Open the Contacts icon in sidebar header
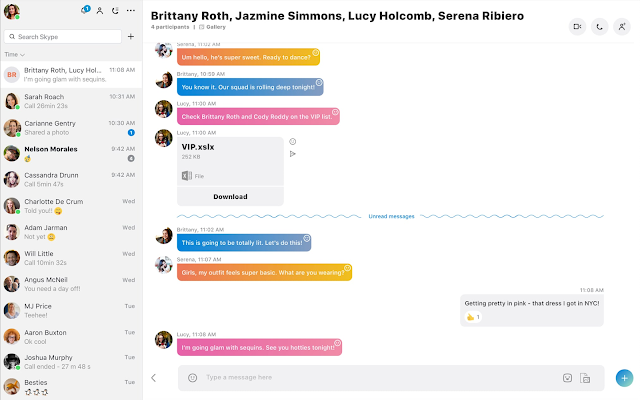 coord(100,11)
